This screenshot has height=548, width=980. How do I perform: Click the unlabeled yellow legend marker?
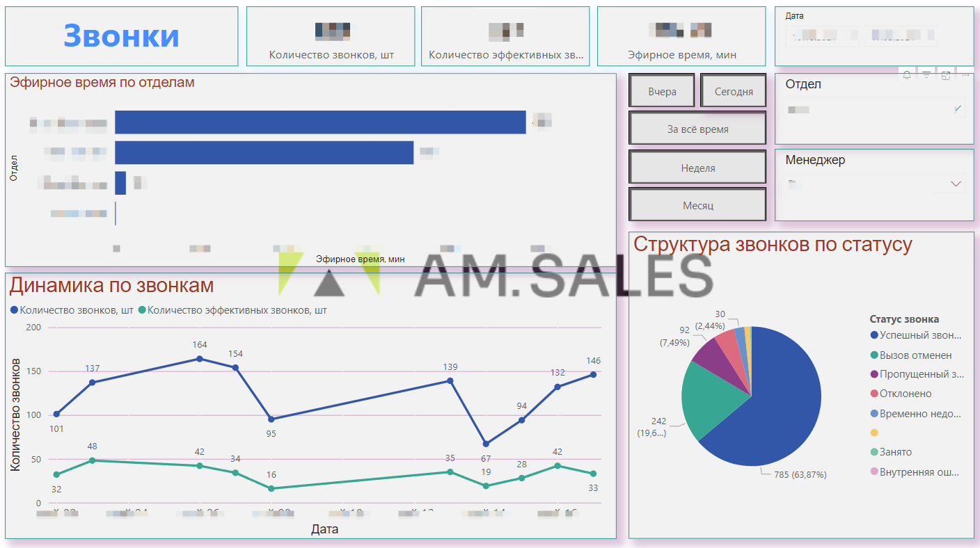(x=874, y=433)
